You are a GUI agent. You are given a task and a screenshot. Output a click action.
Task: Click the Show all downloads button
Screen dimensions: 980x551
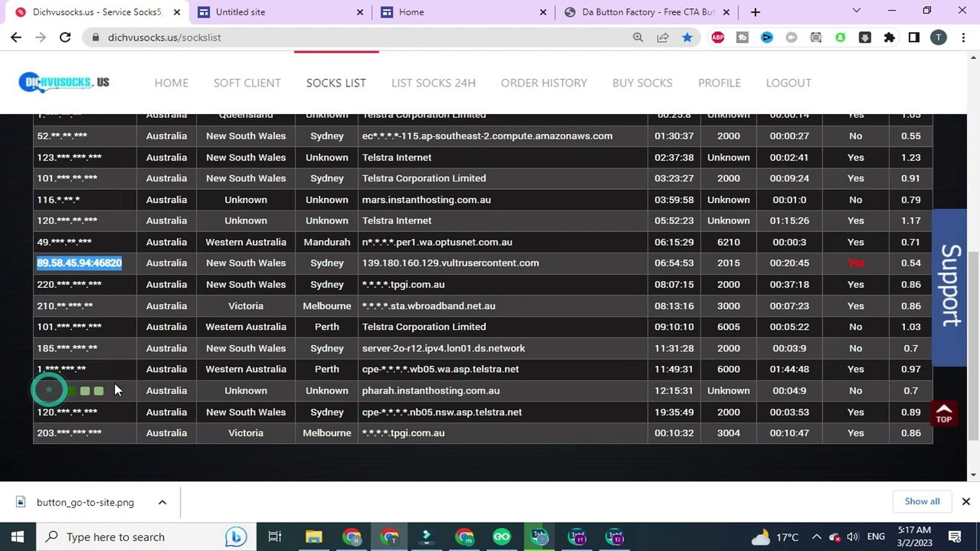coord(922,501)
